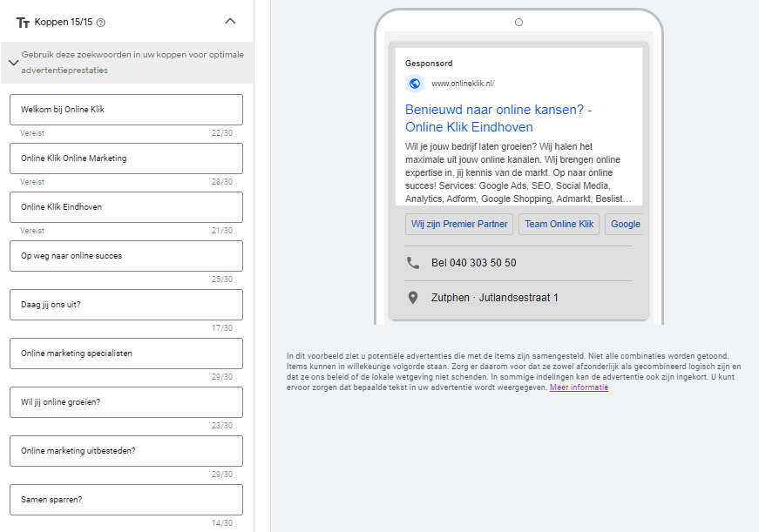Viewport: 759px width, 532px height.
Task: Click the globe favicon beside www.onlineklik.nl
Action: 412,84
